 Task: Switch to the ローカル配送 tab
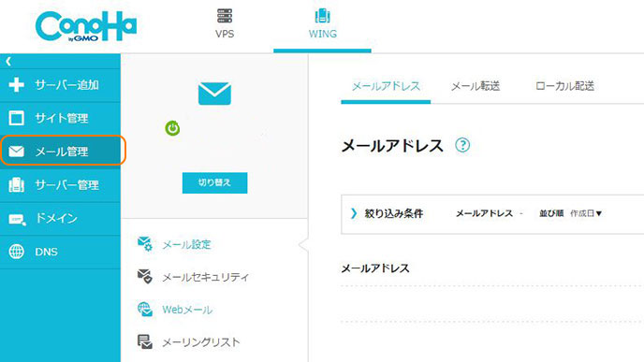(564, 86)
